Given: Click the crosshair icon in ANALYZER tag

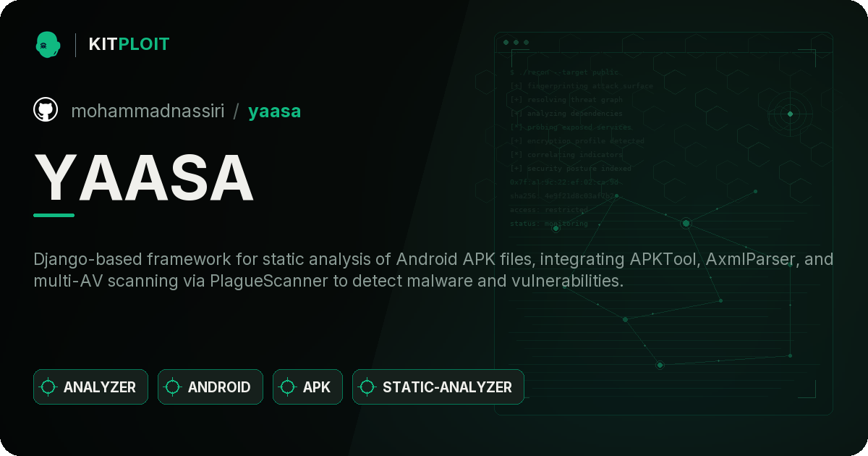Looking at the screenshot, I should tap(48, 387).
